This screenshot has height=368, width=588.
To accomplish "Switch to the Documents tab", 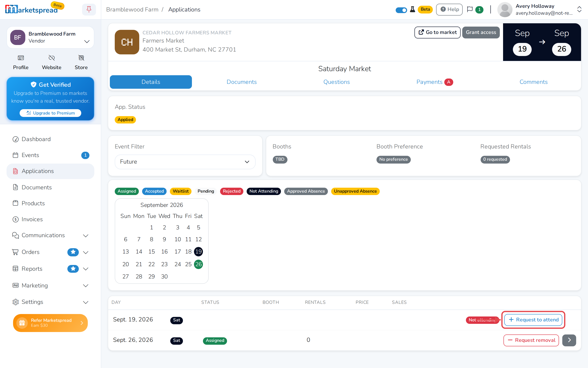I will point(242,82).
